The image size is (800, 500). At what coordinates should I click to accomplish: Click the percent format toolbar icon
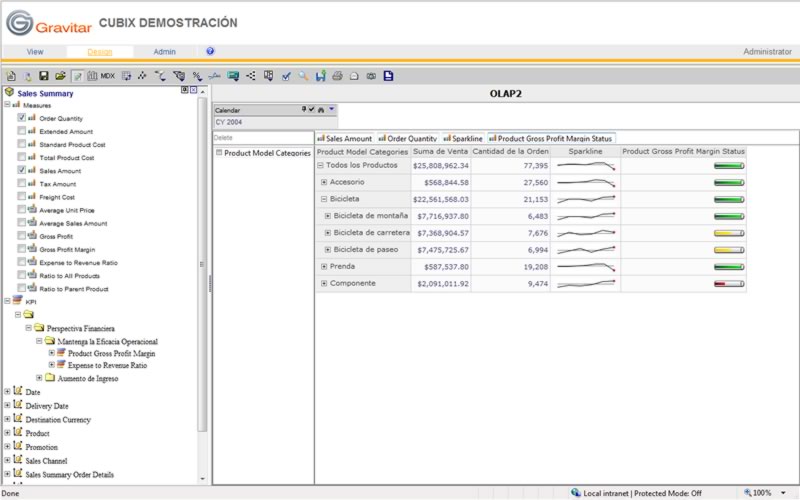click(197, 77)
